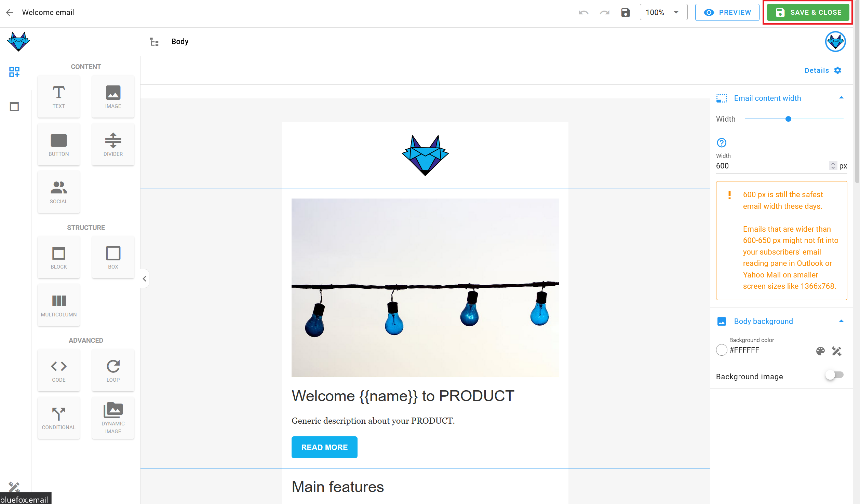Image resolution: width=860 pixels, height=504 pixels.
Task: Click the save icon next to redo
Action: tap(626, 12)
